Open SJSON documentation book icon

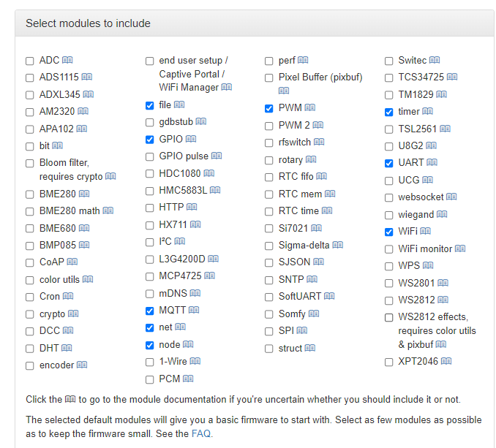318,262
